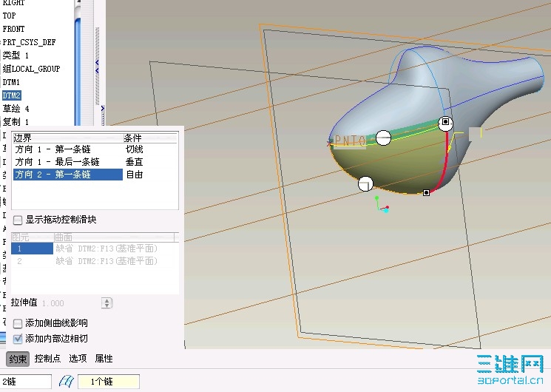The height and width of the screenshot is (392, 551).
Task: Select the highlighted DTM2 tree item
Action: (x=11, y=95)
